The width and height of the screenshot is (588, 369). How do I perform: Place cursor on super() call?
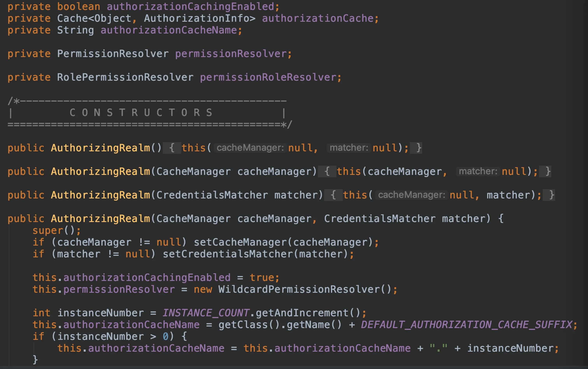pyautogui.click(x=48, y=231)
